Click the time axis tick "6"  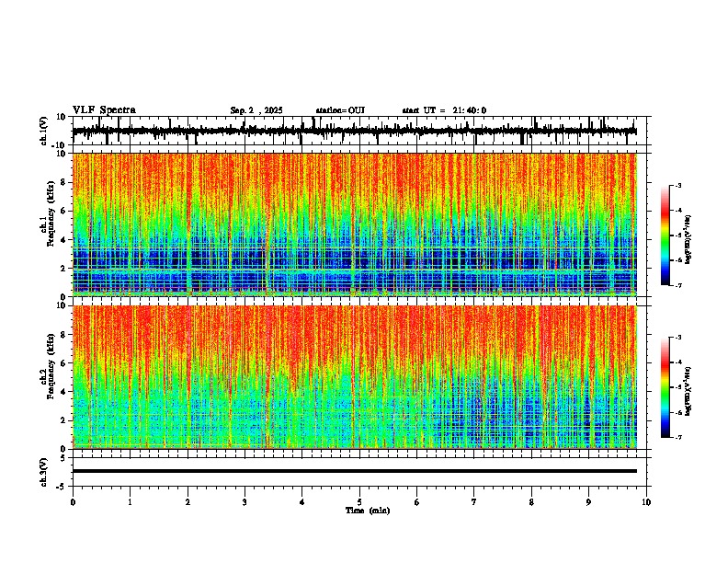pos(416,502)
